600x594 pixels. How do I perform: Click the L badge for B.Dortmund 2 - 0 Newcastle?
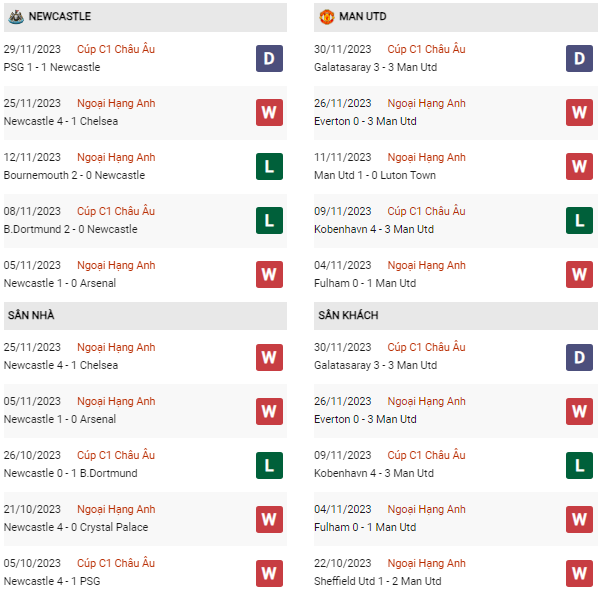click(269, 220)
